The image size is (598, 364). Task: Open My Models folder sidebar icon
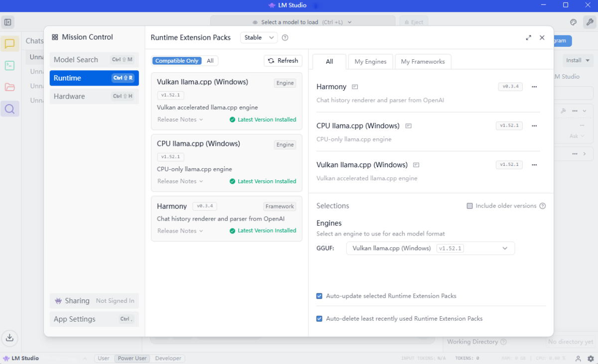pyautogui.click(x=10, y=87)
